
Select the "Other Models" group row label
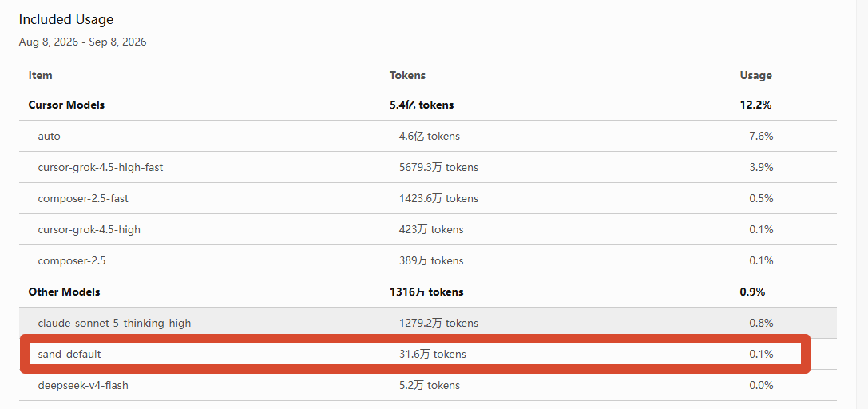64,292
